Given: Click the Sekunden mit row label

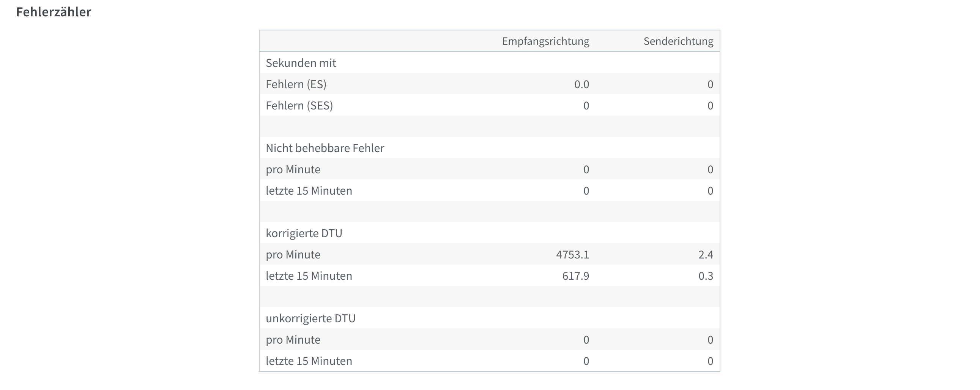Looking at the screenshot, I should [x=301, y=63].
